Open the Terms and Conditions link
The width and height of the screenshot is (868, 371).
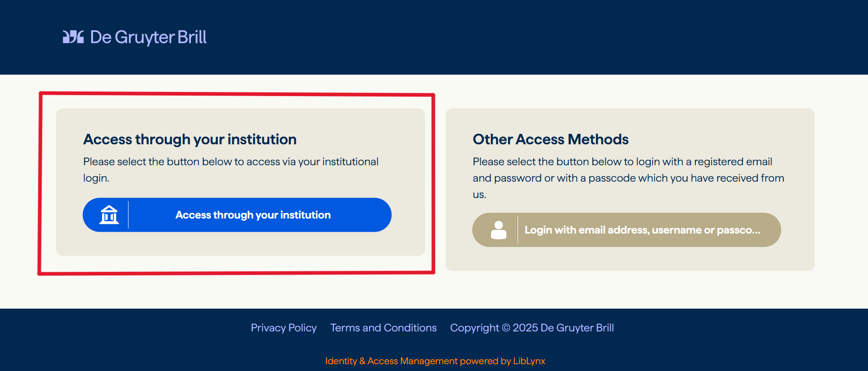pyautogui.click(x=383, y=328)
